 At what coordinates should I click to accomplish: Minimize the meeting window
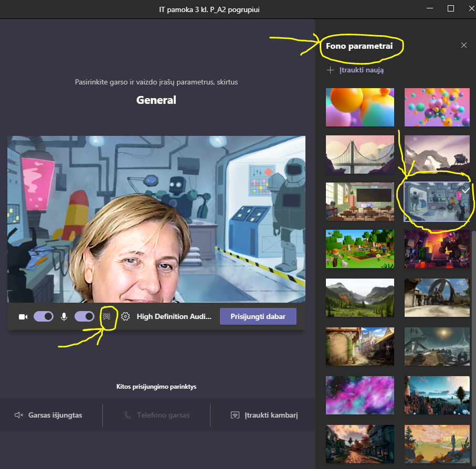point(430,8)
